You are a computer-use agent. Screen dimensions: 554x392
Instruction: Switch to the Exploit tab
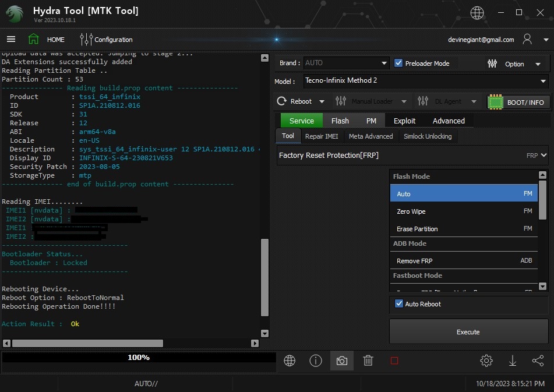(x=404, y=121)
